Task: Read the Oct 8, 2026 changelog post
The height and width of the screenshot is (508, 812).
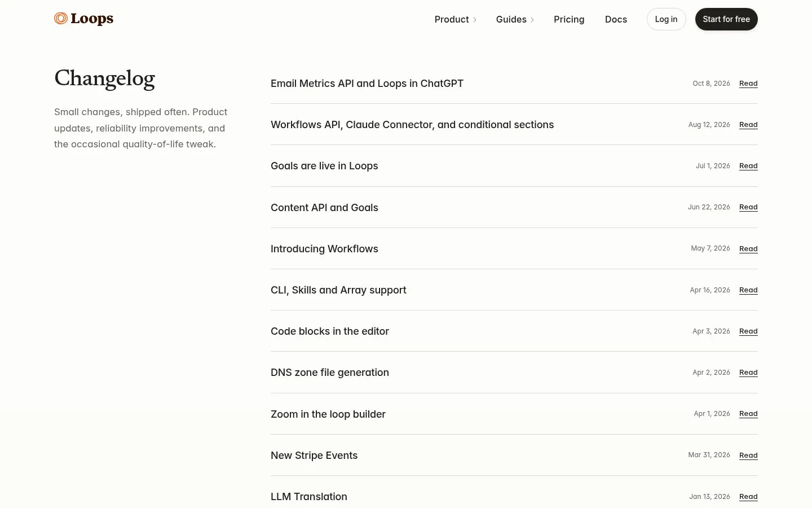Action: coord(748,84)
